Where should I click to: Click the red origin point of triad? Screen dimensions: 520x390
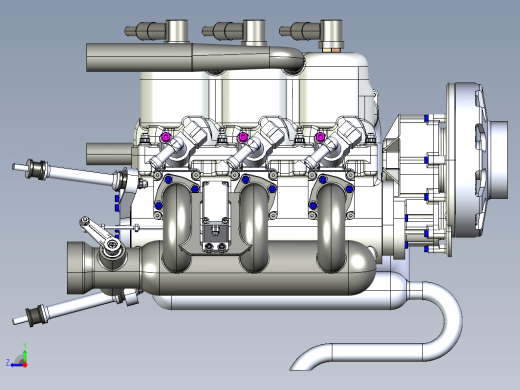coord(25,365)
